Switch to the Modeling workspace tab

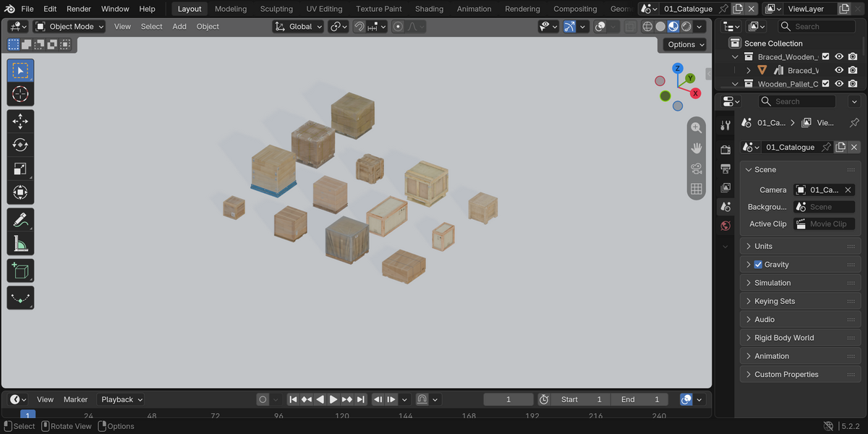point(231,9)
